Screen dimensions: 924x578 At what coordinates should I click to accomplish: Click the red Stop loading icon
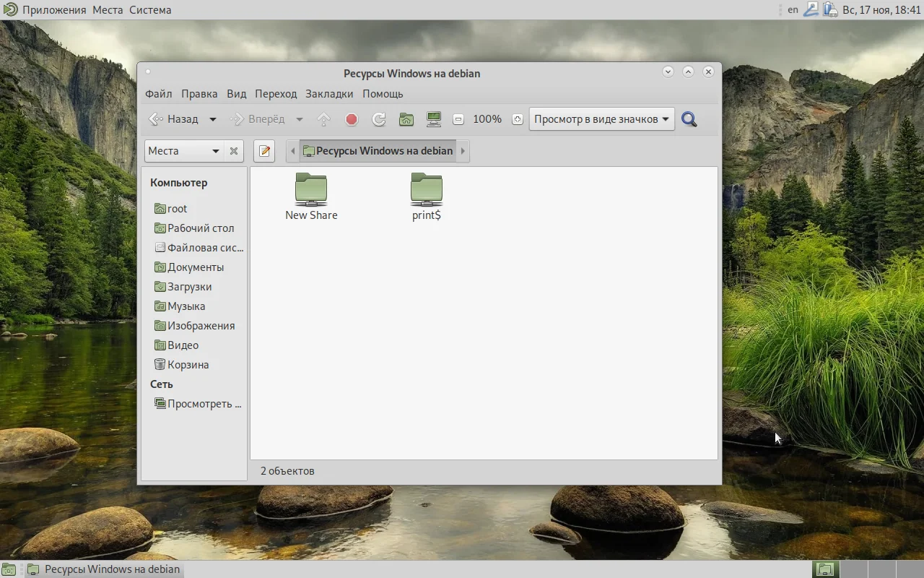click(352, 119)
